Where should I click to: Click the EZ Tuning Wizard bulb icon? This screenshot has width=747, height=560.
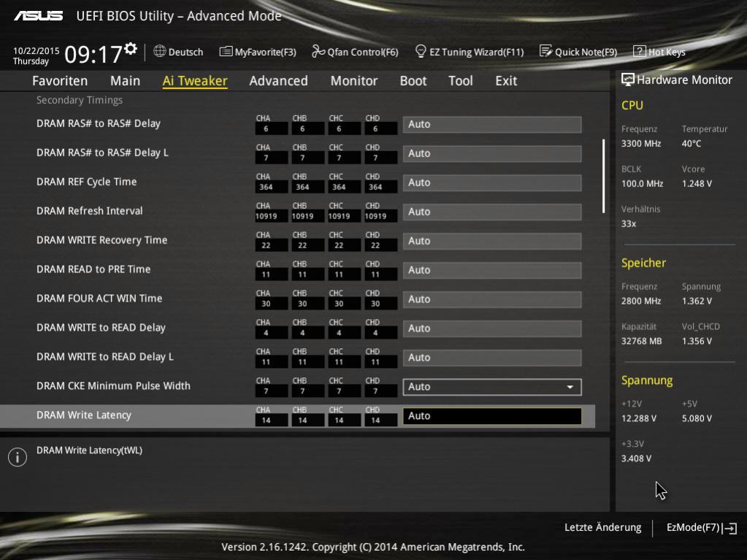(x=421, y=51)
